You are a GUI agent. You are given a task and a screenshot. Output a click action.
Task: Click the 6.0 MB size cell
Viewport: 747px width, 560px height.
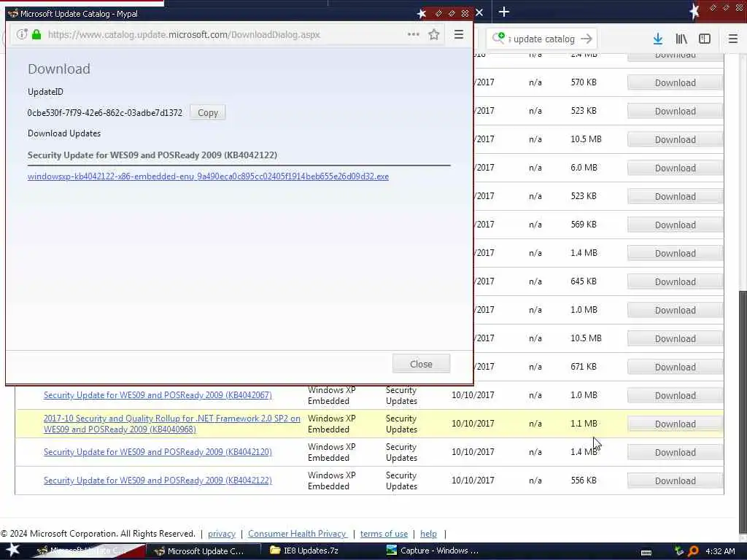pyautogui.click(x=584, y=168)
